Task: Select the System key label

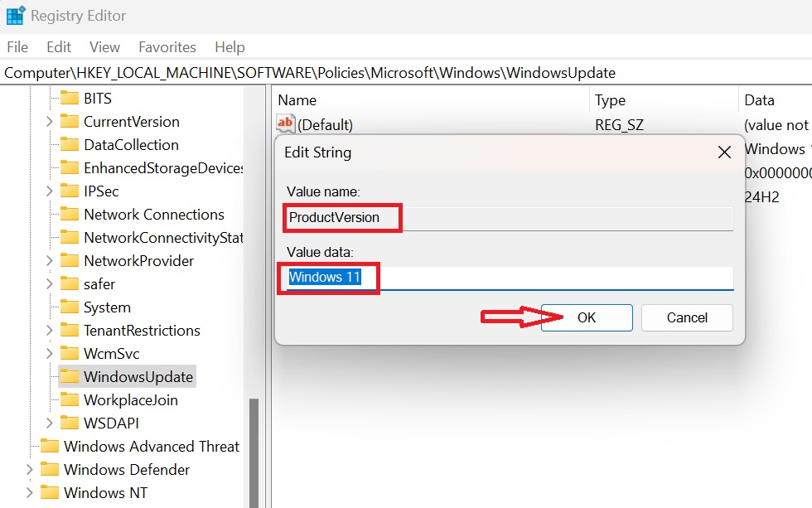Action: point(107,307)
